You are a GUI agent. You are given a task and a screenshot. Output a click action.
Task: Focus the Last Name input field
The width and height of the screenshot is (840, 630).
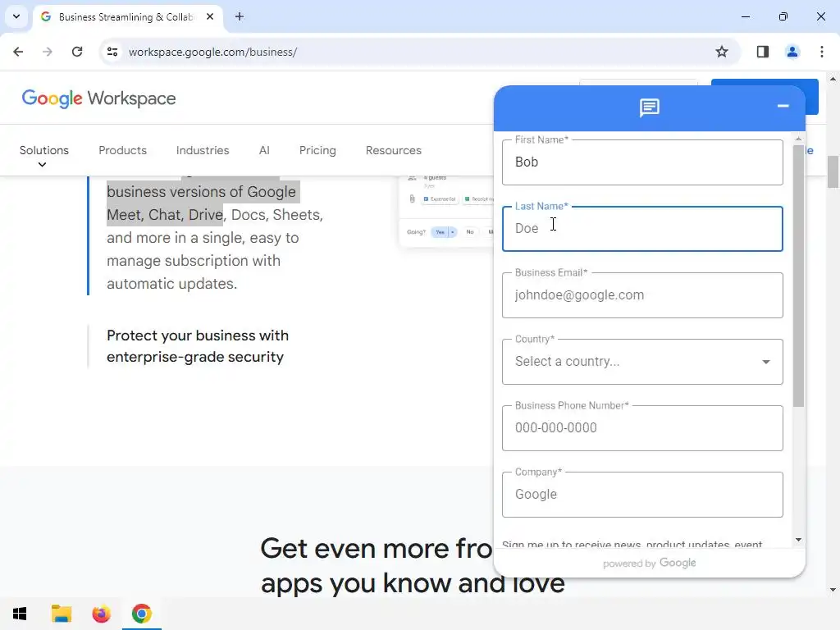(642, 229)
